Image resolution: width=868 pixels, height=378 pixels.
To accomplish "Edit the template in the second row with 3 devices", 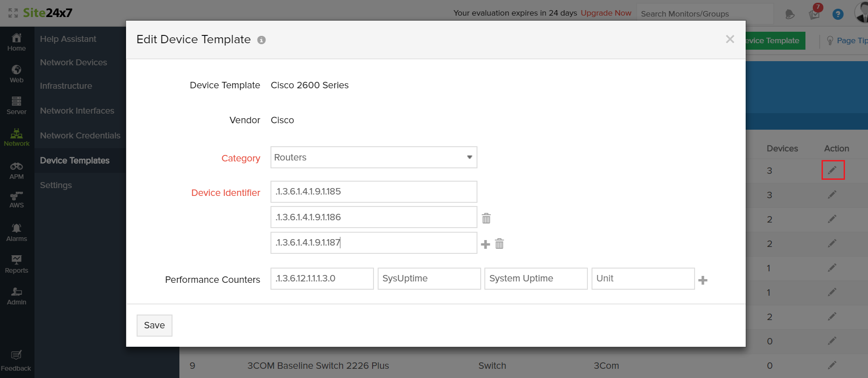I will point(832,195).
